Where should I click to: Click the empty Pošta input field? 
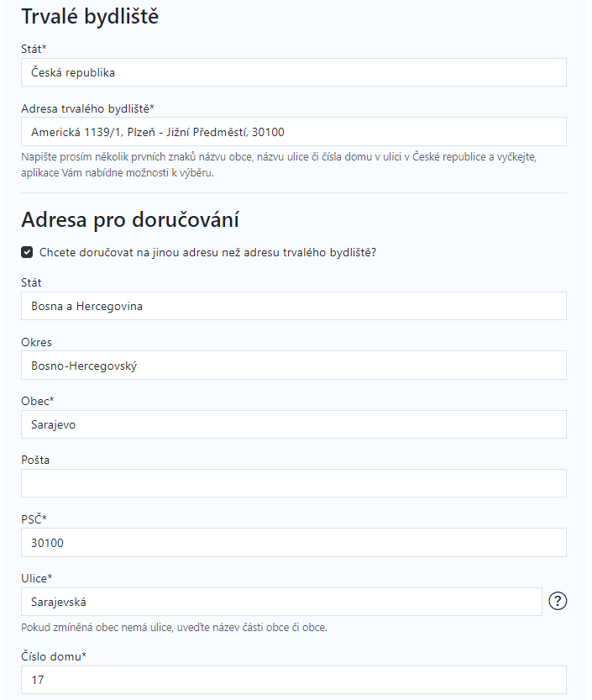click(294, 483)
